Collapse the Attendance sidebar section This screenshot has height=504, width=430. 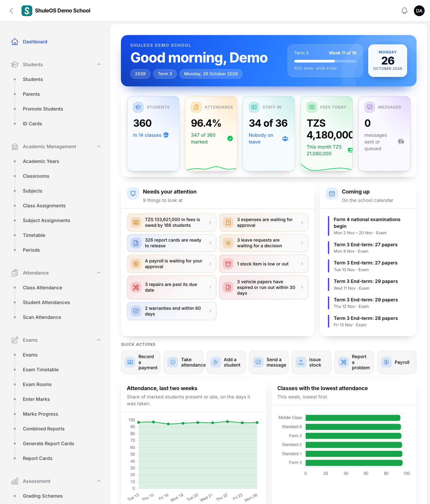[99, 273]
